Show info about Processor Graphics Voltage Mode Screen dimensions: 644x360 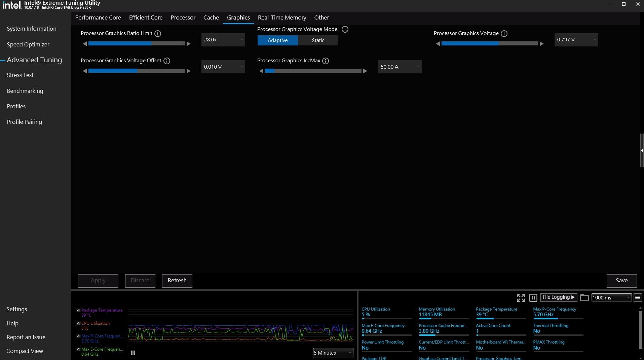click(x=345, y=30)
